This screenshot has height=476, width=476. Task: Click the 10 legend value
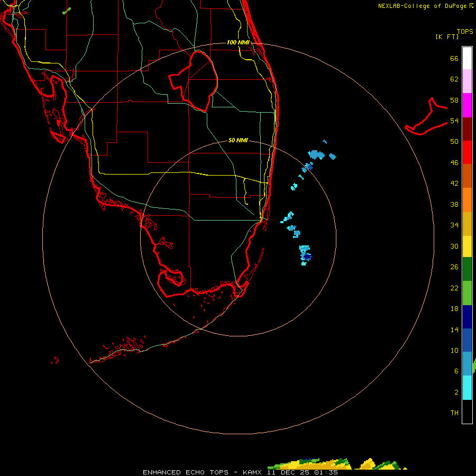point(454,350)
